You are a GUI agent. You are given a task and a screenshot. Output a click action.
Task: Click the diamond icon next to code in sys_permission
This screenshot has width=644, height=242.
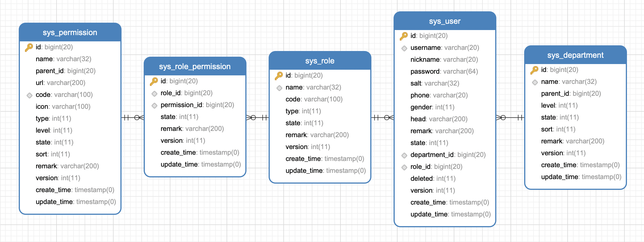[30, 95]
